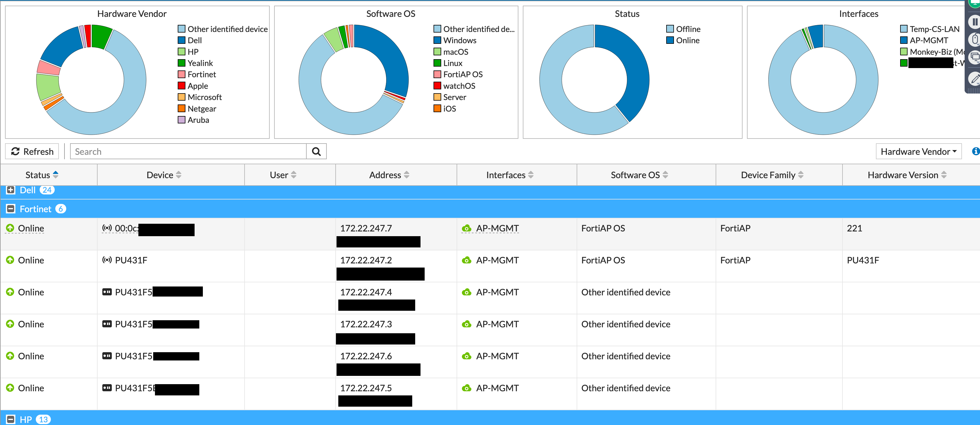Screen dimensions: 980x425
Task: Click the Refresh button
Action: click(32, 152)
